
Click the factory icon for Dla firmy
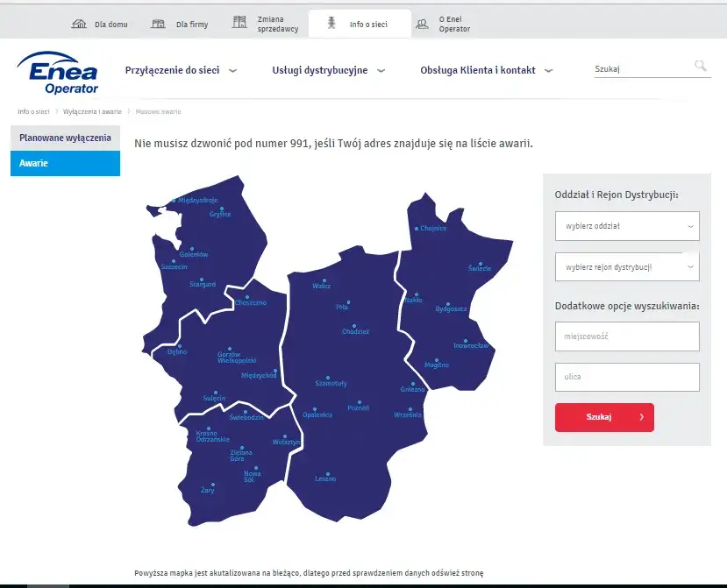point(158,24)
